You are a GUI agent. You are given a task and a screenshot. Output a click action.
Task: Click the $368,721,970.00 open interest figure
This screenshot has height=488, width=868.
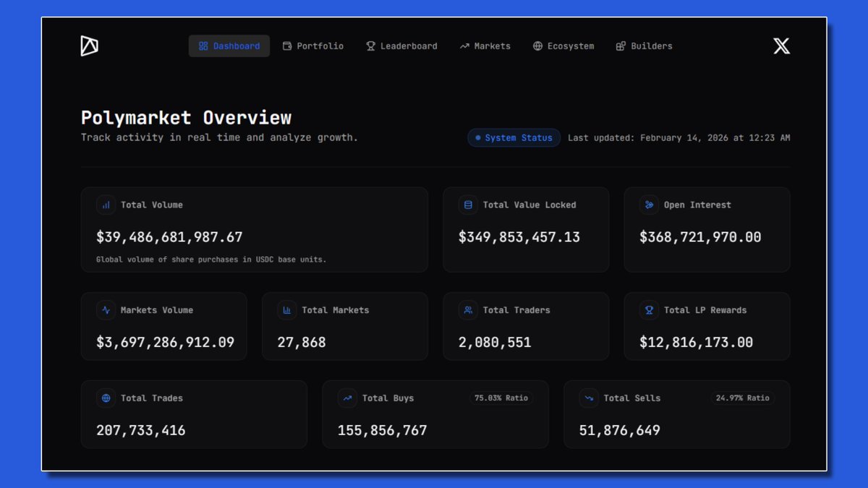pyautogui.click(x=700, y=237)
